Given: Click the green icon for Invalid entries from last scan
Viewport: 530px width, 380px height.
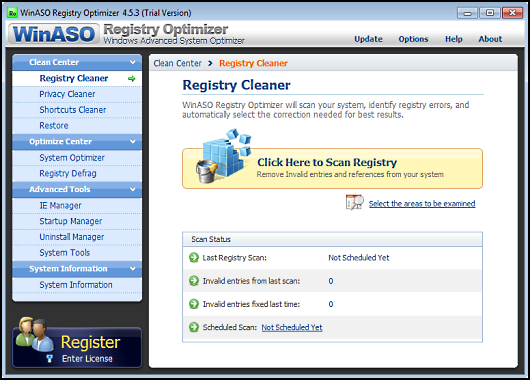Looking at the screenshot, I should (x=194, y=281).
